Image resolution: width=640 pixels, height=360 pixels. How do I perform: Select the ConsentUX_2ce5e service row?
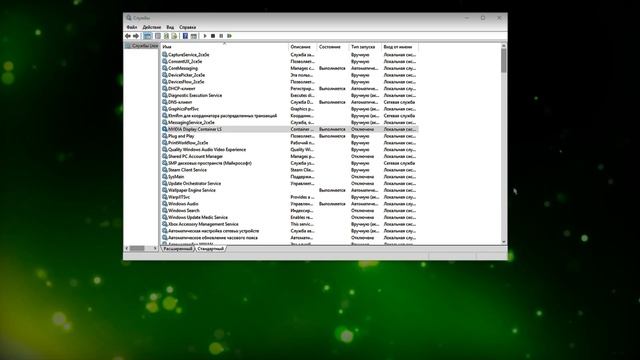[290, 61]
